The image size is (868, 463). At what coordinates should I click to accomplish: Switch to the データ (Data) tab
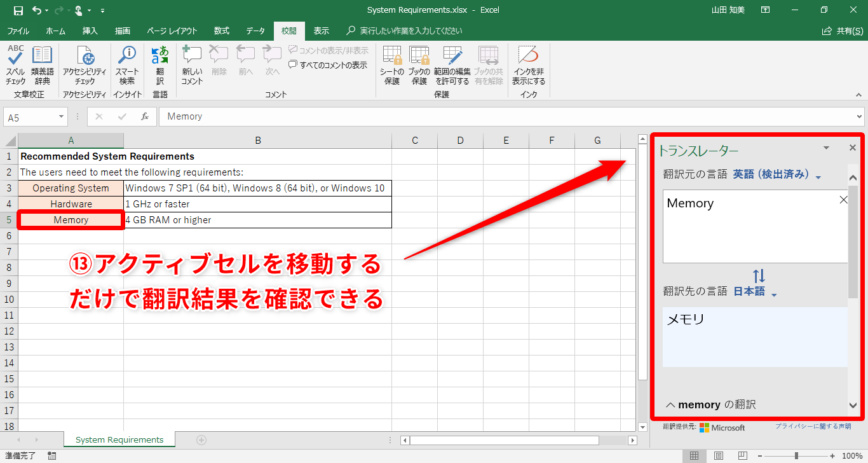point(255,31)
